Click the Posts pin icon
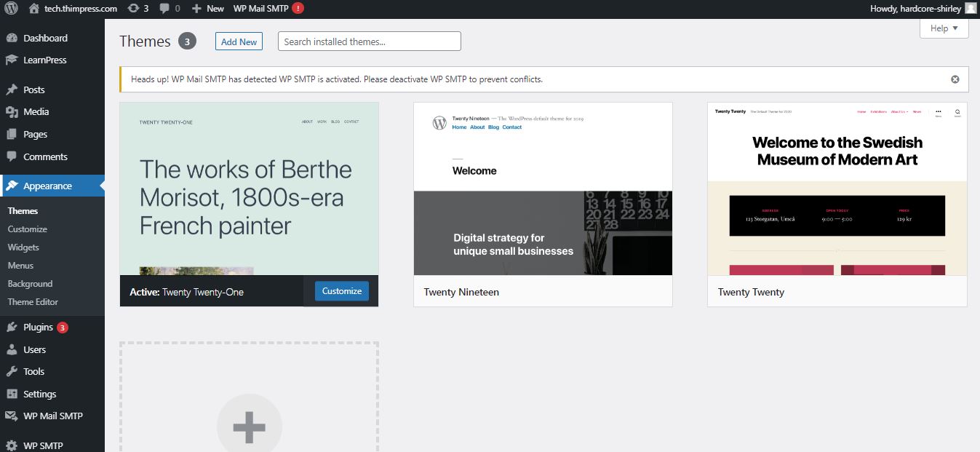Screen dimensions: 980x452 click(12, 90)
